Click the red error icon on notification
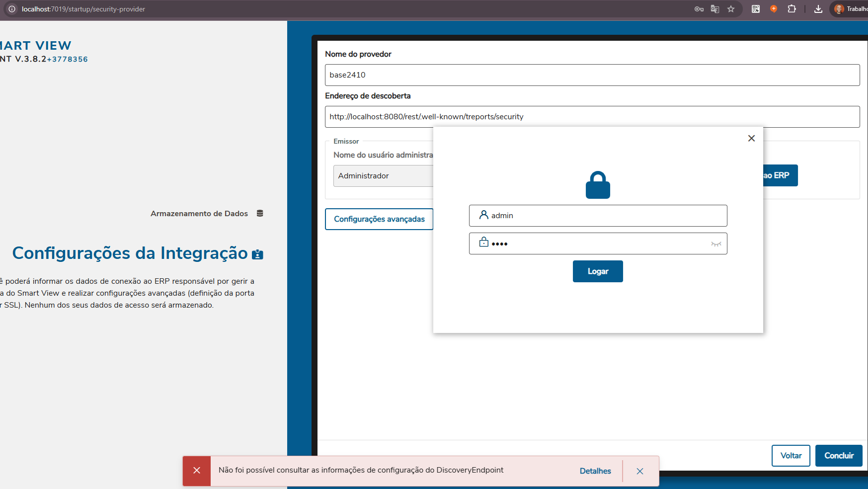This screenshot has width=868, height=489. [x=197, y=471]
